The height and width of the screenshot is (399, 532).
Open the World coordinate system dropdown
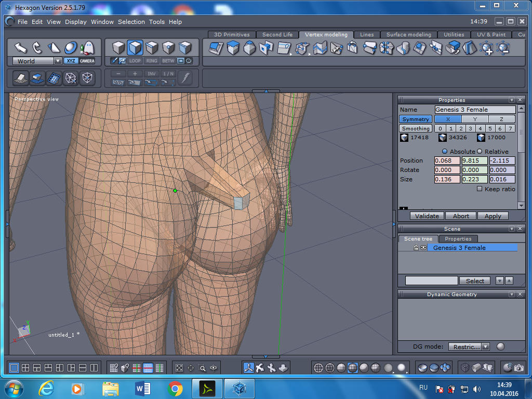58,61
